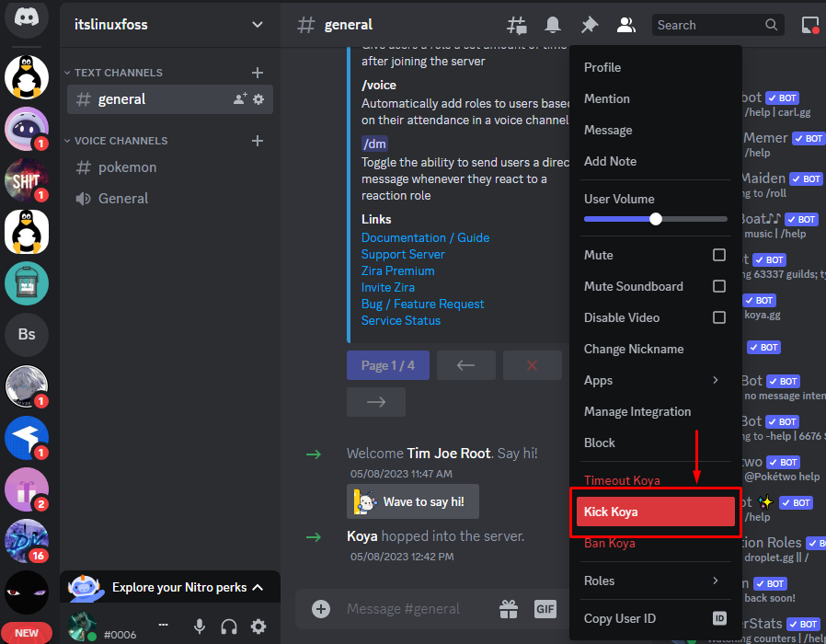The height and width of the screenshot is (644, 826).
Task: Show pinned messages pin icon
Action: click(590, 25)
